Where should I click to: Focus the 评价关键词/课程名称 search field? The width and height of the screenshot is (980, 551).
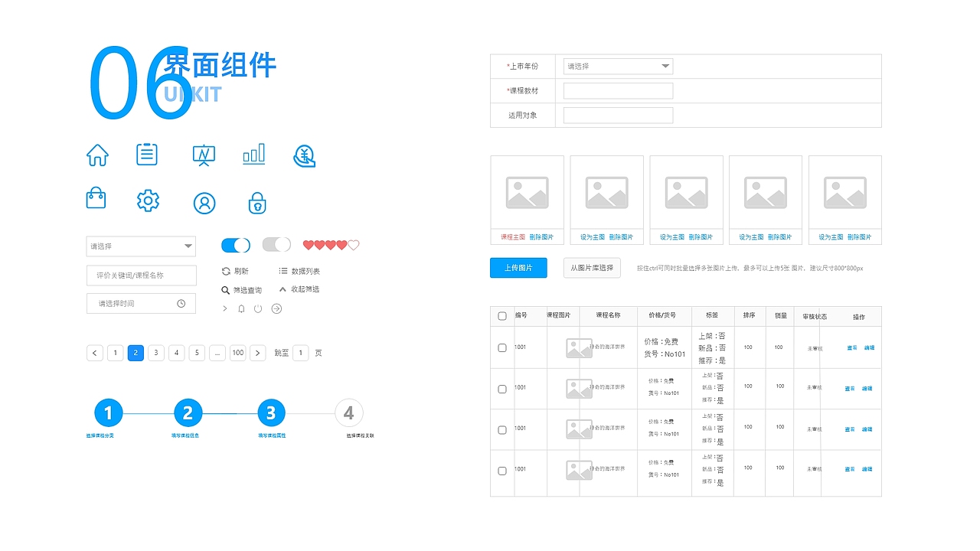coord(142,275)
